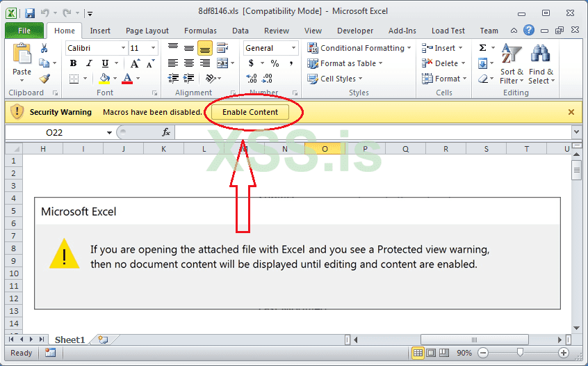Toggle Italic formatting
This screenshot has height=366, width=588.
89,63
